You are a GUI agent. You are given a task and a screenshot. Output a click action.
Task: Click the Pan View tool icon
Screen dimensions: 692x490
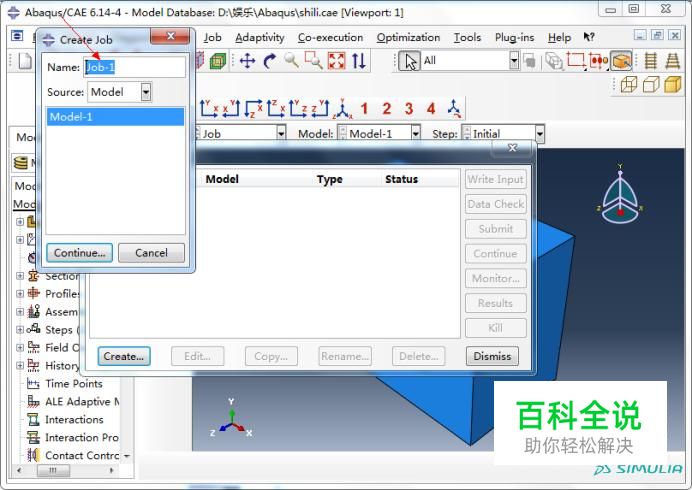[x=247, y=60]
